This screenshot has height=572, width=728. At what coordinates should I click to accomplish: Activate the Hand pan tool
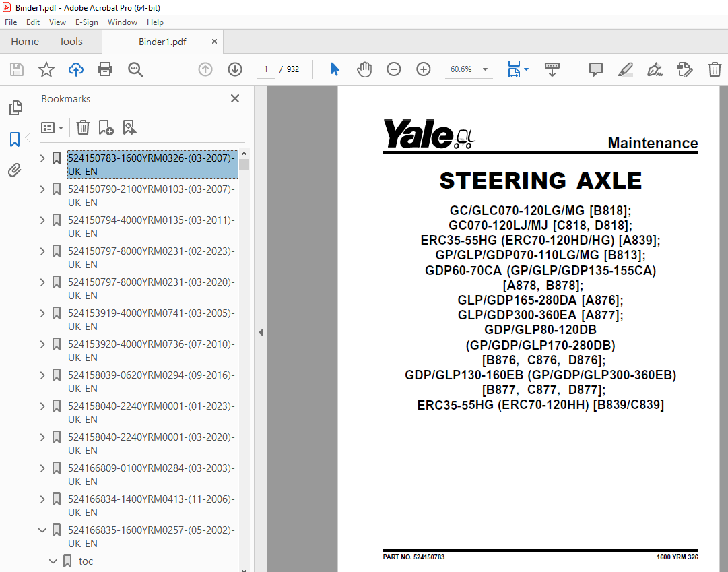pos(364,69)
